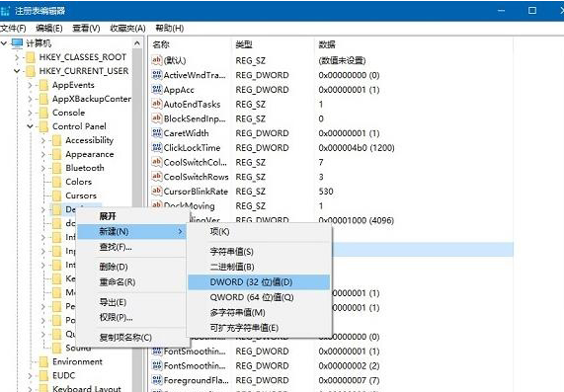
Task: Click the CursorBlinkRate string value icon
Action: 156,191
